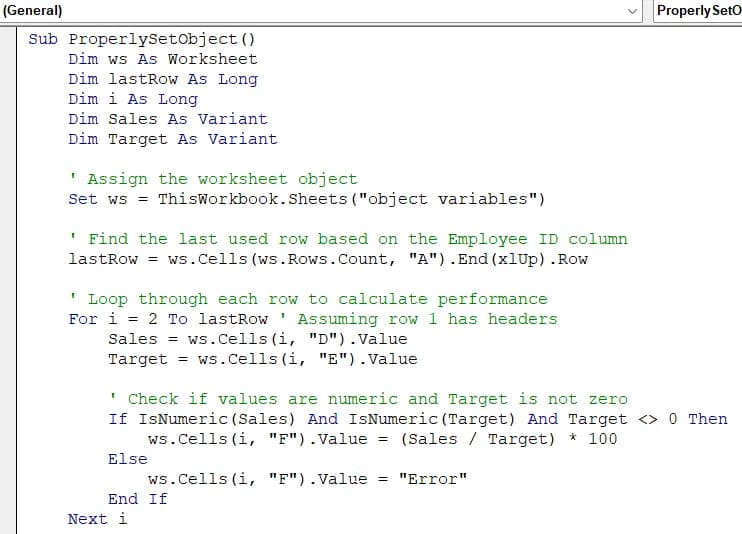Open the (General) object dropdown
The height and width of the screenshot is (534, 742).
coord(321,11)
